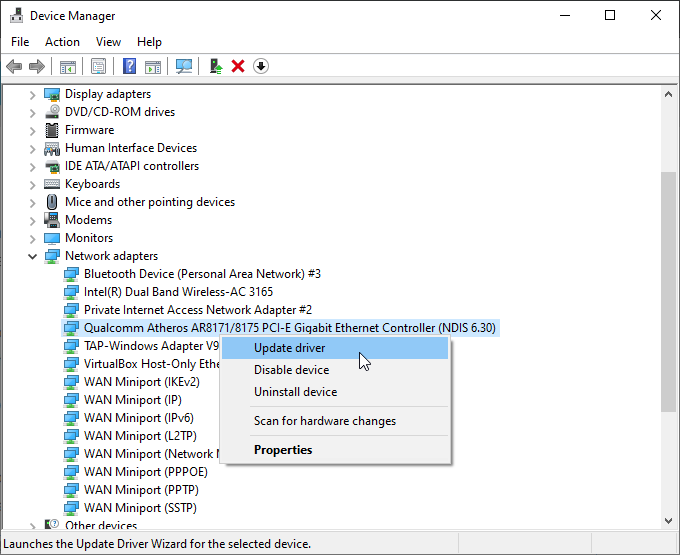Image resolution: width=680 pixels, height=555 pixels.
Task: Select WAN Miniport (IP)
Action: tap(133, 400)
